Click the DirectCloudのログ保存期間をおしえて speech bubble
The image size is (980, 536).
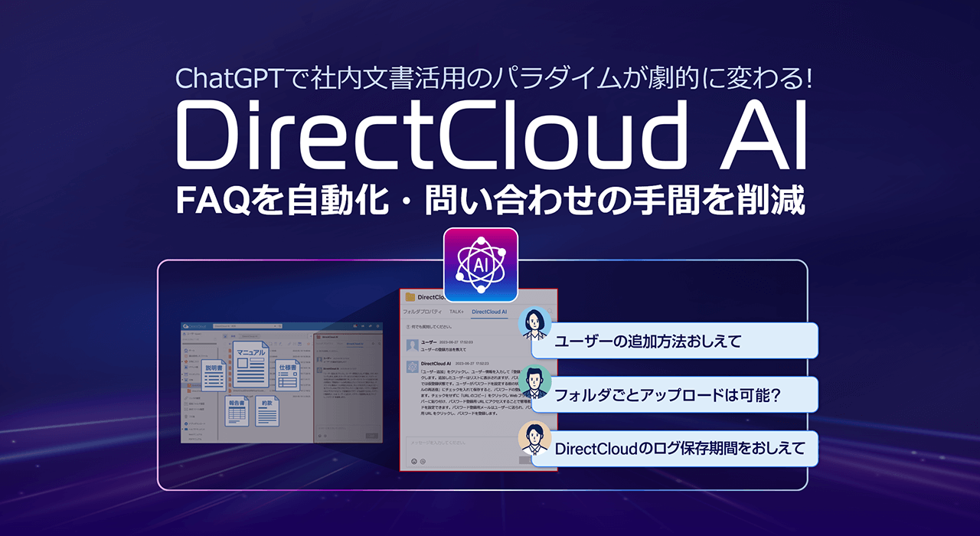[676, 449]
